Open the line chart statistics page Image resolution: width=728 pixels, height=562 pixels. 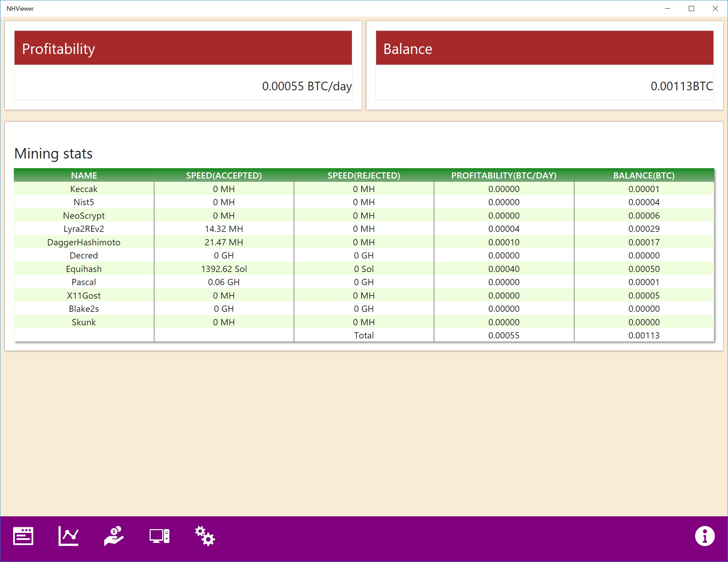point(68,536)
